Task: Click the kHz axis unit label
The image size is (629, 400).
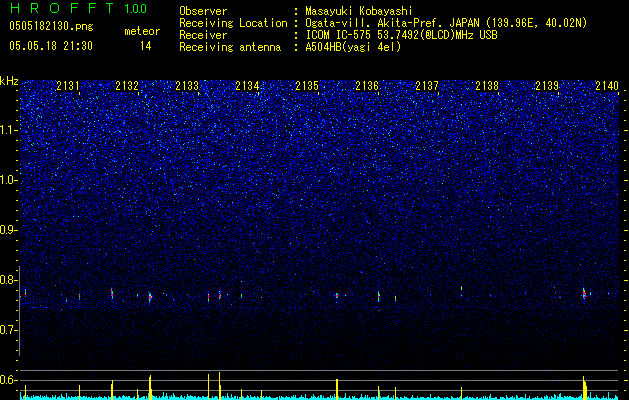Action: pyautogui.click(x=9, y=81)
